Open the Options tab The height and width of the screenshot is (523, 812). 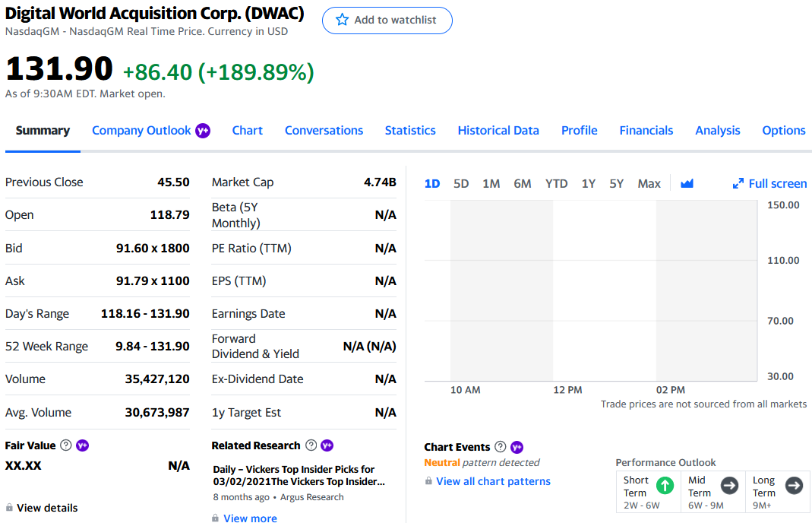[x=784, y=131]
